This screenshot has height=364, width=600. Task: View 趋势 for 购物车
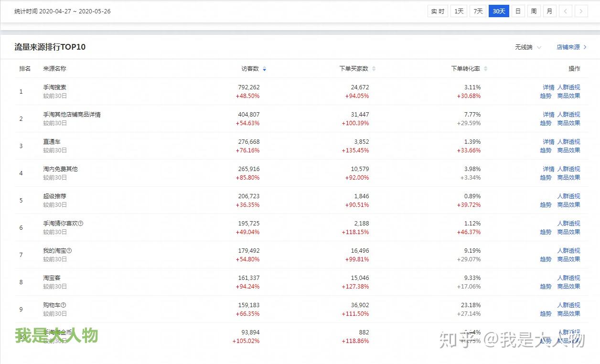click(x=546, y=314)
